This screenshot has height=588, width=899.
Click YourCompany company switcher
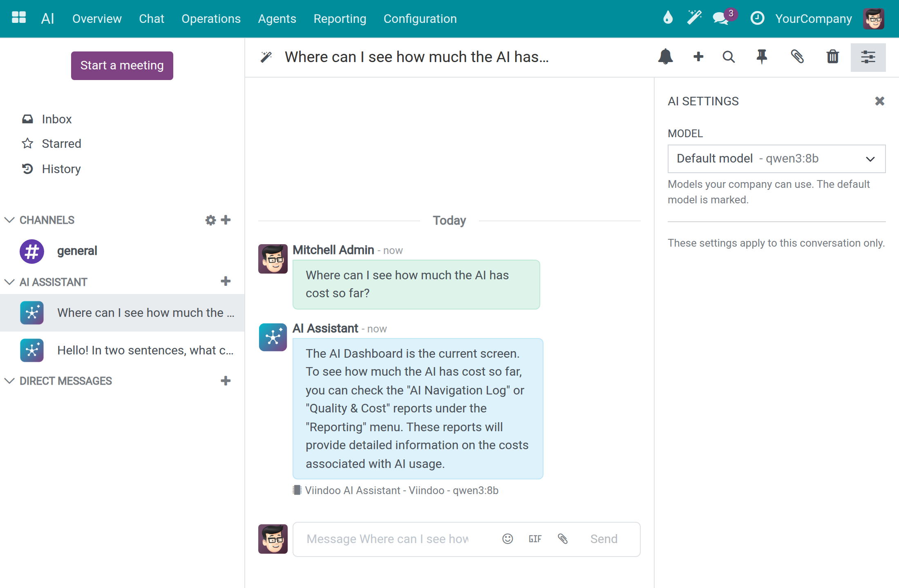(813, 19)
